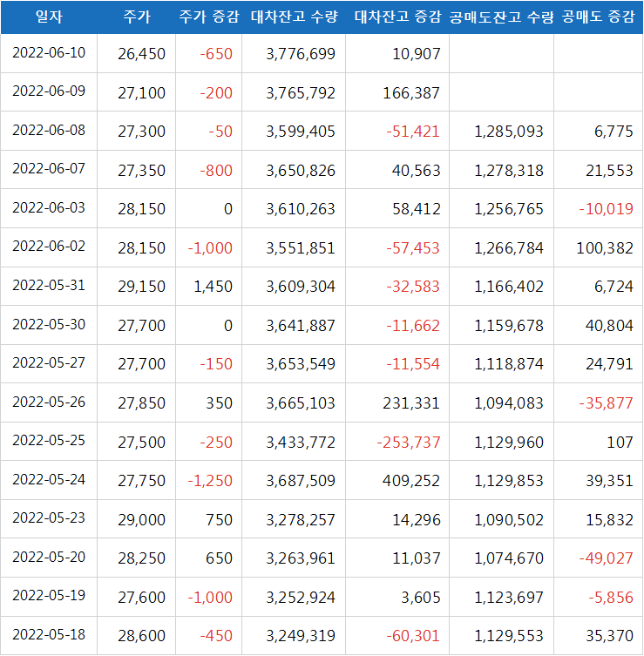Select date cell 2022-05-20
Image resolution: width=644 pixels, height=656 pixels.
point(49,558)
